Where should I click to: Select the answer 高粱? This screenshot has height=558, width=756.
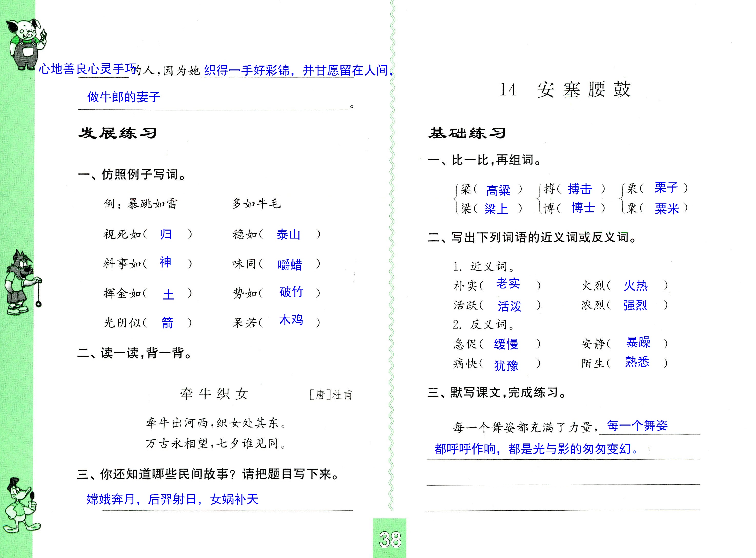(x=498, y=191)
